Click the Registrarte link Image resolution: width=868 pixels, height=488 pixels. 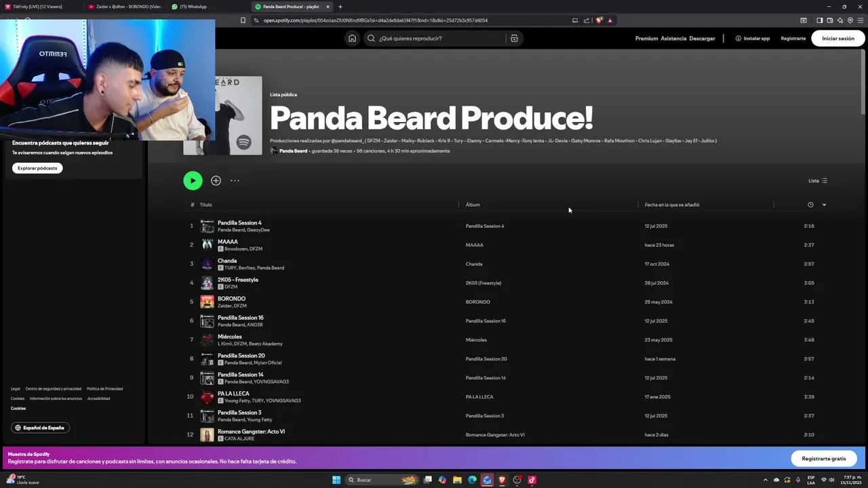click(793, 39)
